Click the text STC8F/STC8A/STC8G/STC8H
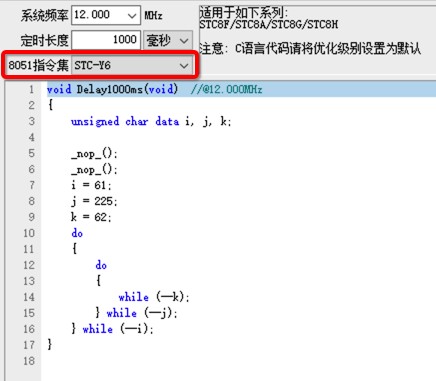This screenshot has width=436, height=381. click(x=269, y=24)
